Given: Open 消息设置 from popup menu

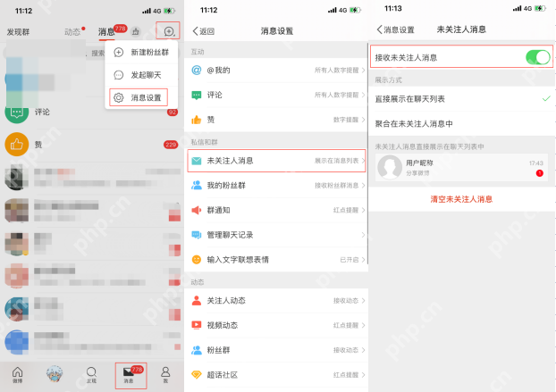Looking at the screenshot, I should [139, 97].
